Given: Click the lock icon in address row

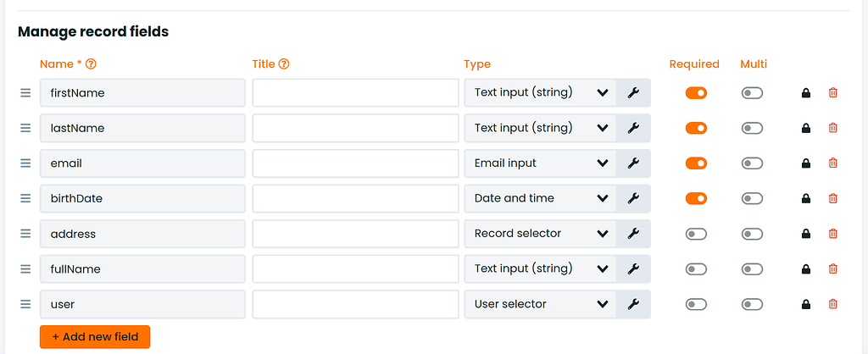Looking at the screenshot, I should pyautogui.click(x=806, y=234).
